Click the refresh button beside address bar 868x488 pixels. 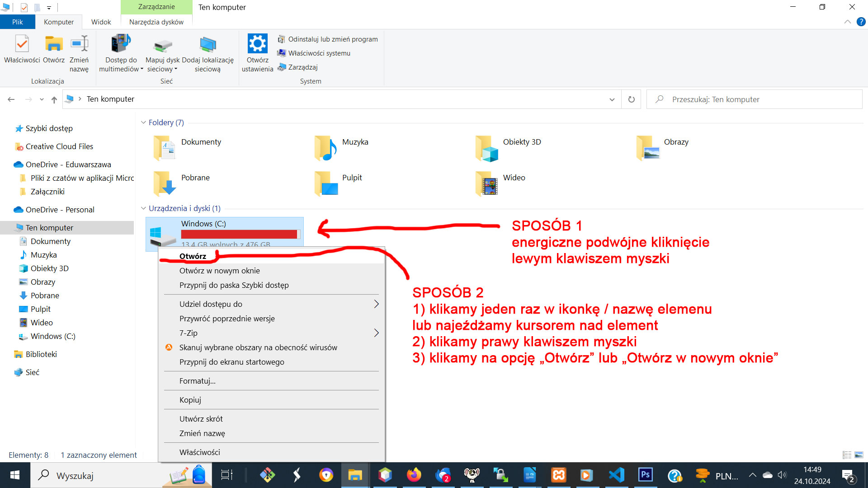coord(632,99)
